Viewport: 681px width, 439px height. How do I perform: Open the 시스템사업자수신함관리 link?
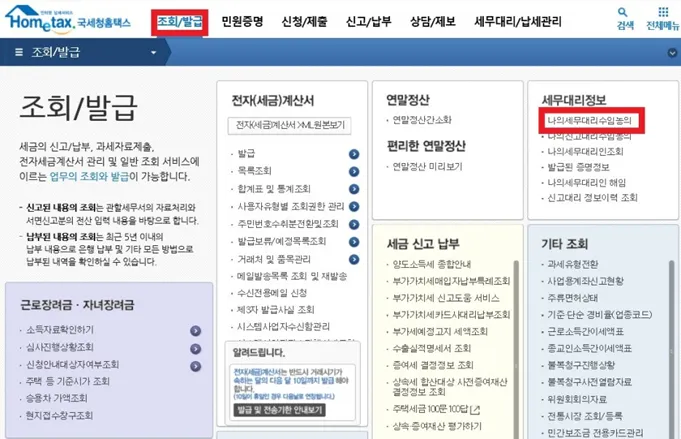tap(283, 327)
